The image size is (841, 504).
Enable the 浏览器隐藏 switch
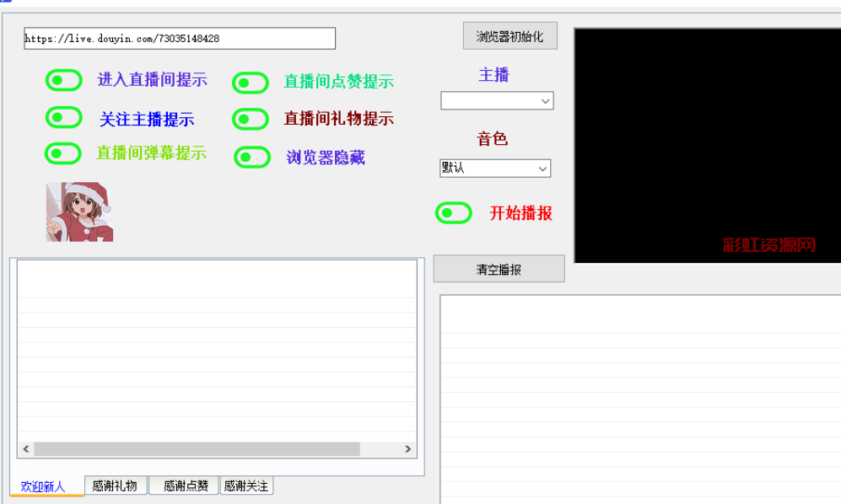[251, 158]
